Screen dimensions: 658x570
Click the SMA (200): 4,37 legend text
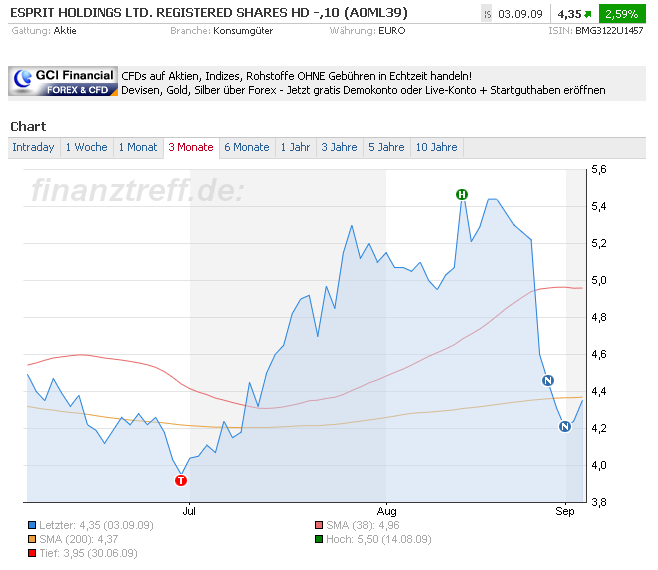coord(79,539)
